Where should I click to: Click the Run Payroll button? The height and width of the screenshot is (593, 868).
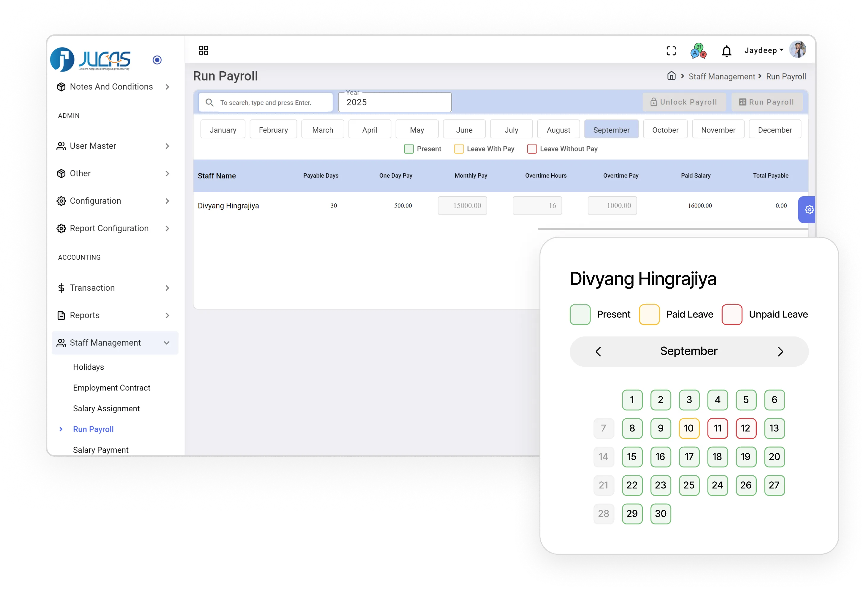pos(767,102)
